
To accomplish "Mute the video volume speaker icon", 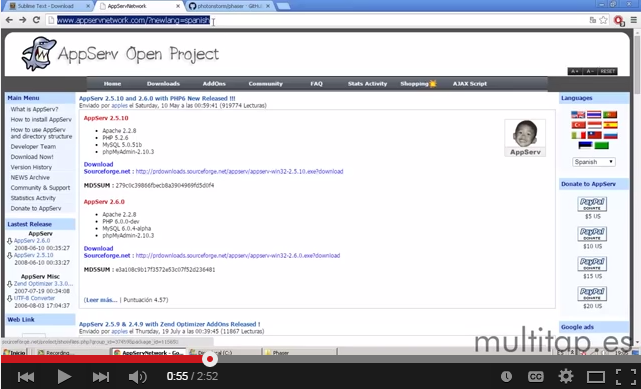I will pos(138,376).
